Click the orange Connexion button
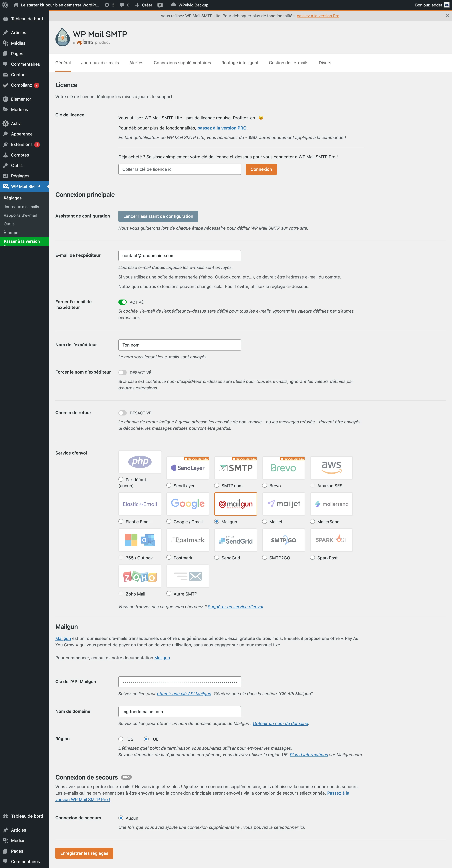Image resolution: width=452 pixels, height=868 pixels. [x=261, y=169]
